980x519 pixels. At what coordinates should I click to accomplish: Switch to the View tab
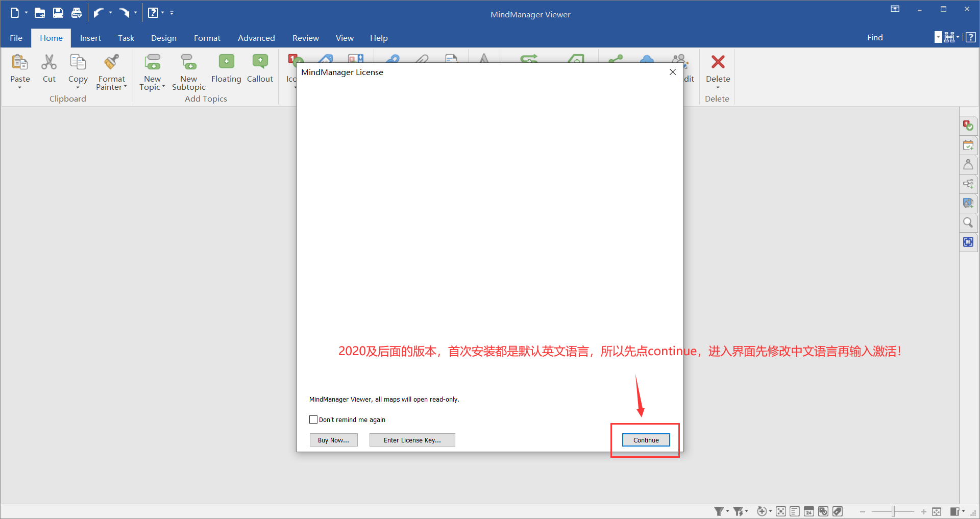[x=345, y=38]
